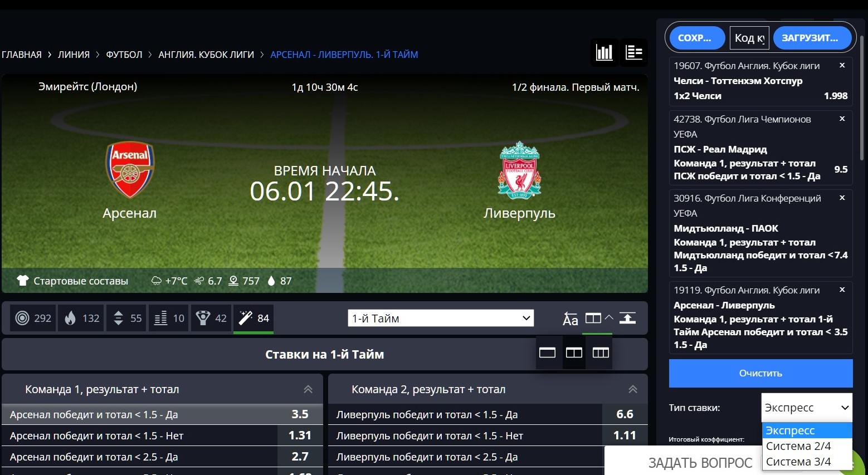Click the 1/2 финала. Первый матч. label
Image resolution: width=868 pixels, height=475 pixels.
point(576,87)
